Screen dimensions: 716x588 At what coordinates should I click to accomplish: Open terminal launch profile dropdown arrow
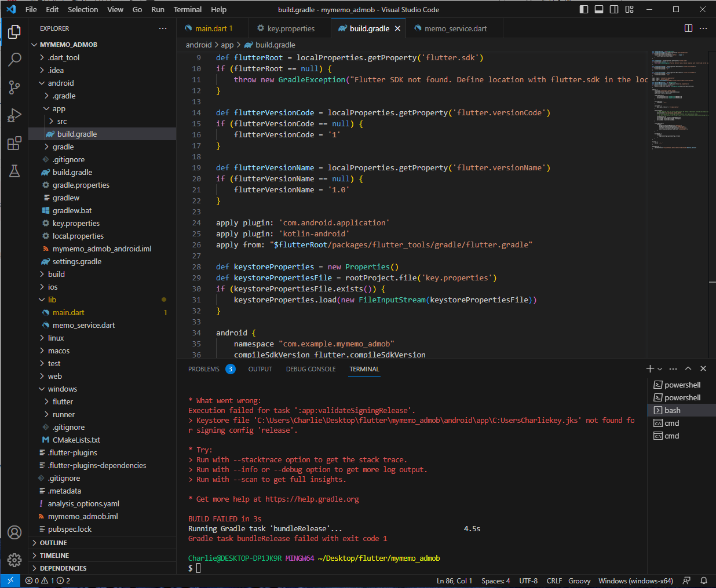(x=660, y=368)
